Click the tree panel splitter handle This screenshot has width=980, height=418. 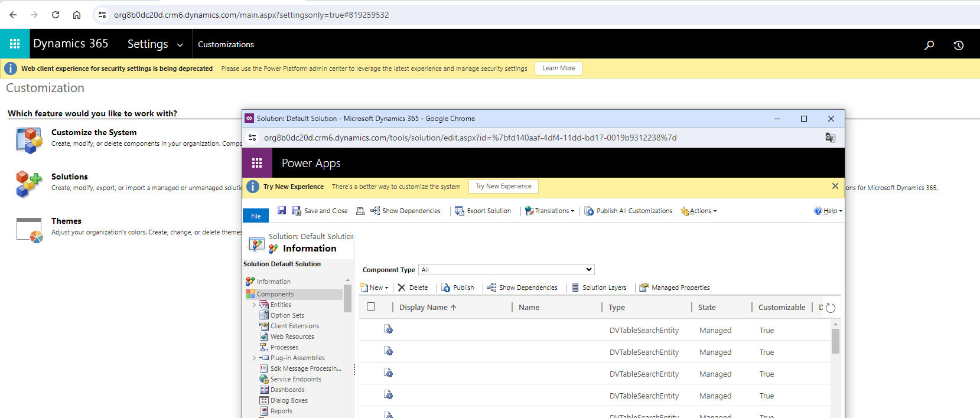pos(354,370)
